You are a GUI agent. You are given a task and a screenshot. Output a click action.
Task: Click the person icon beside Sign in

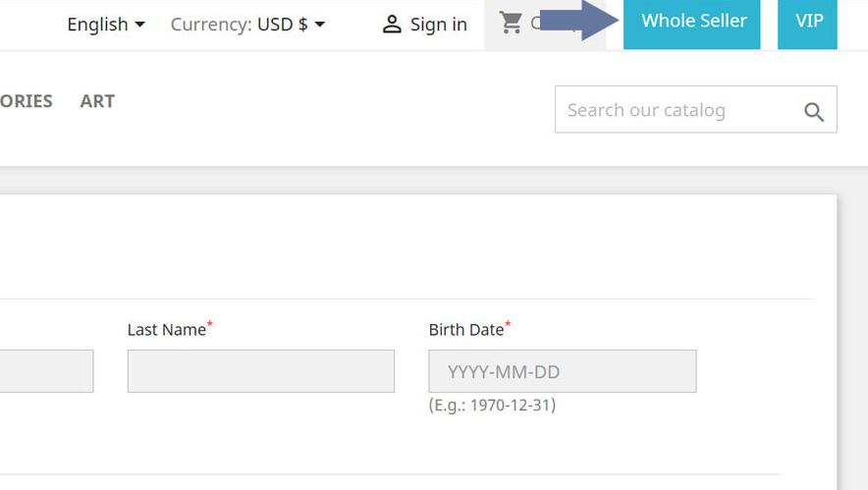pos(392,25)
